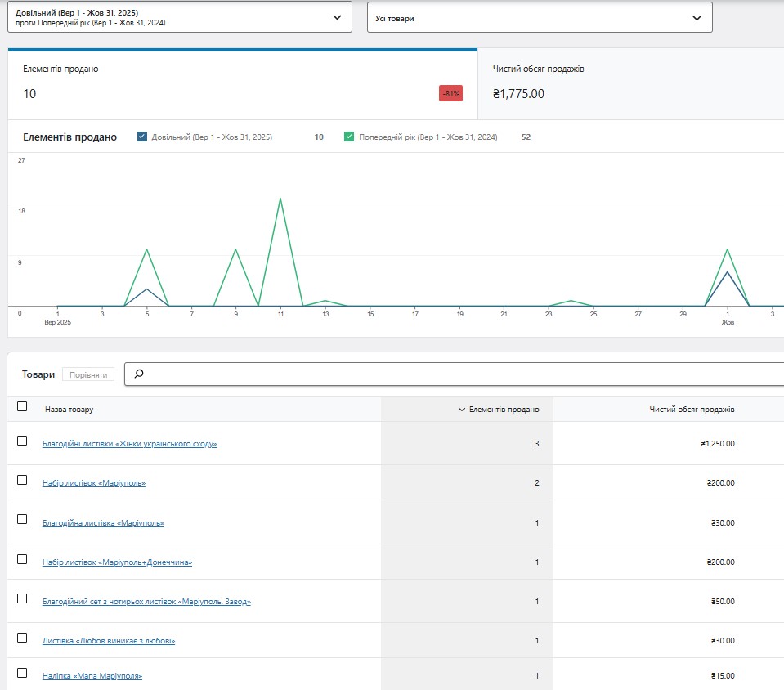Open the date range dropdown
Viewport: 784px width, 690px height.
pyautogui.click(x=179, y=17)
